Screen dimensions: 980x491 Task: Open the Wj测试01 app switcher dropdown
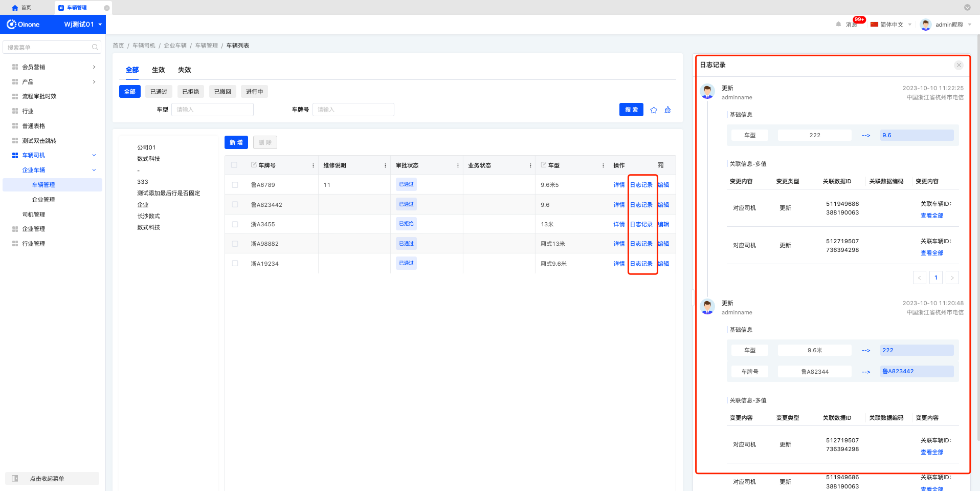tap(83, 24)
